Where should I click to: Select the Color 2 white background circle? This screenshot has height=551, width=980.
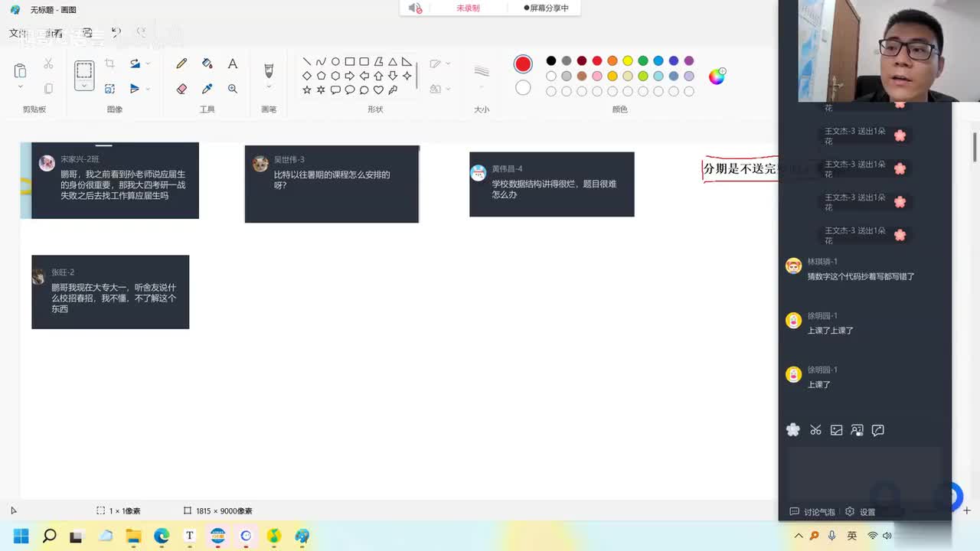pyautogui.click(x=523, y=88)
